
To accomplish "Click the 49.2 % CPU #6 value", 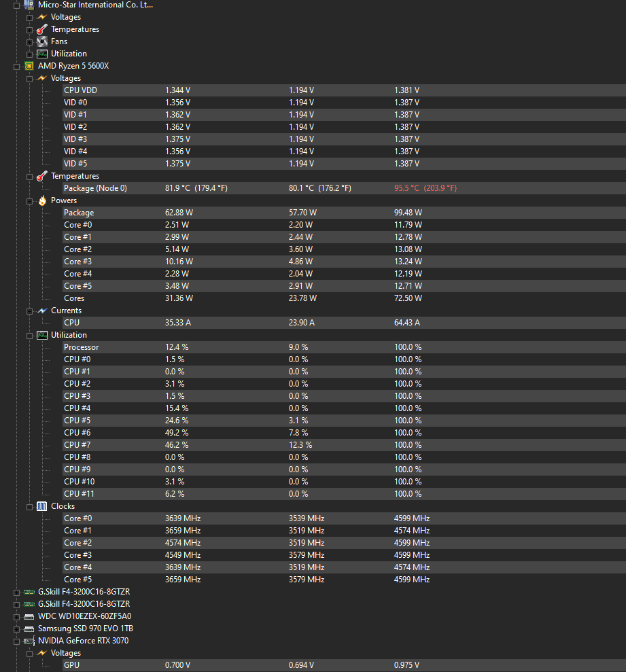I will (x=177, y=433).
